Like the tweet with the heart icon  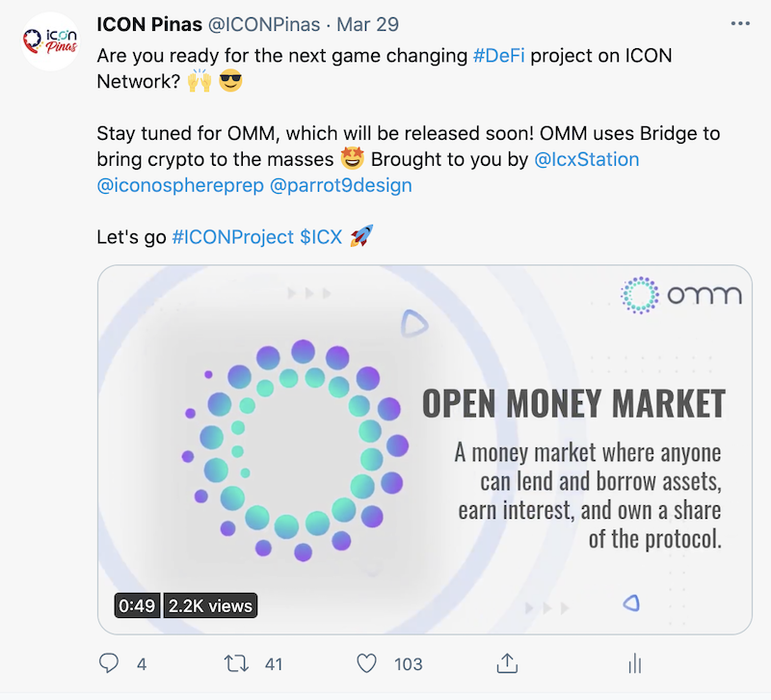366,663
